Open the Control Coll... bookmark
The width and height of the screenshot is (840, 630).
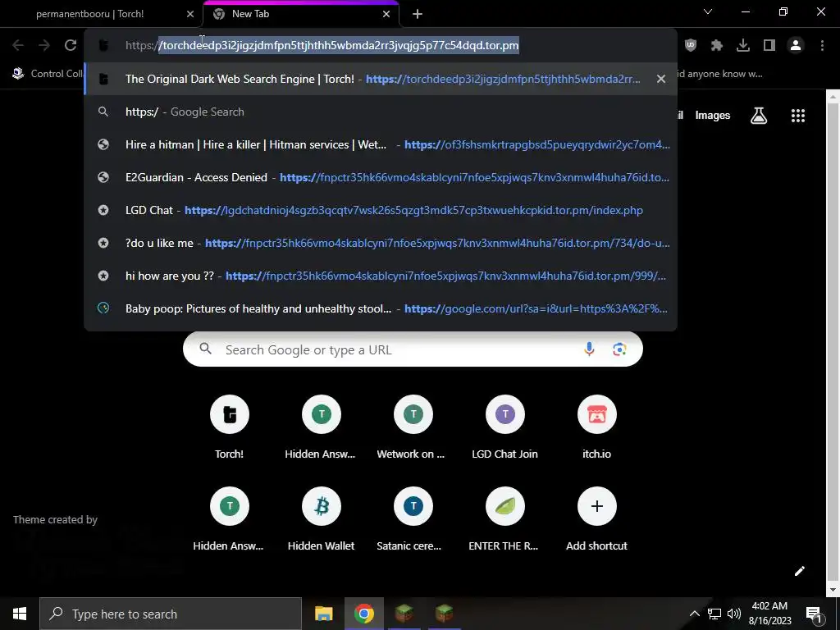click(48, 73)
